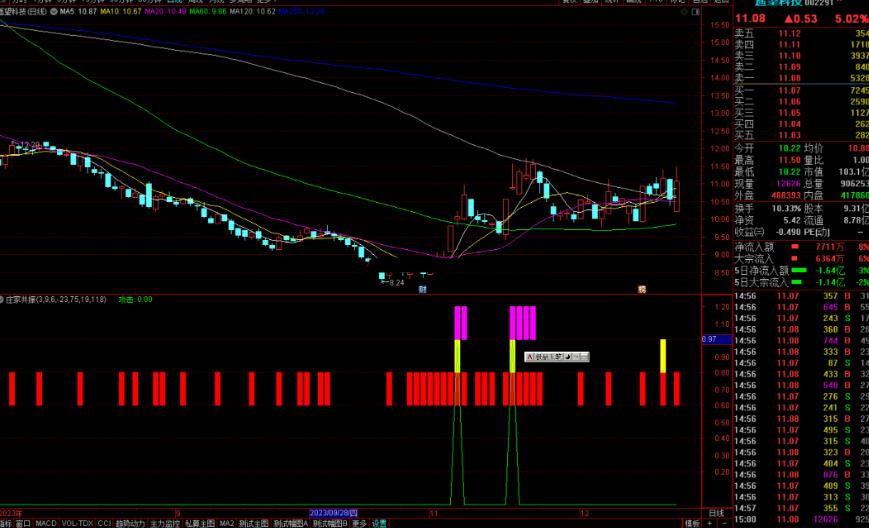Zoom in the chart with the plus button
Screen dimensions: 869x528
click(709, 524)
